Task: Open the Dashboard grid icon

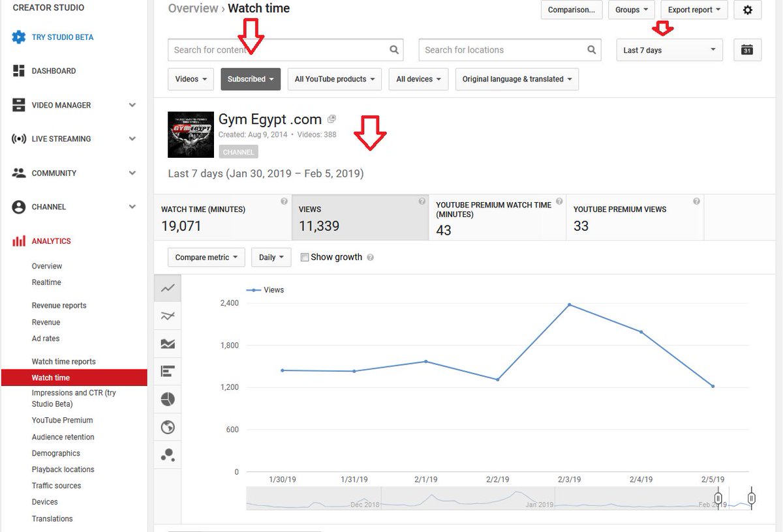Action: click(x=19, y=71)
